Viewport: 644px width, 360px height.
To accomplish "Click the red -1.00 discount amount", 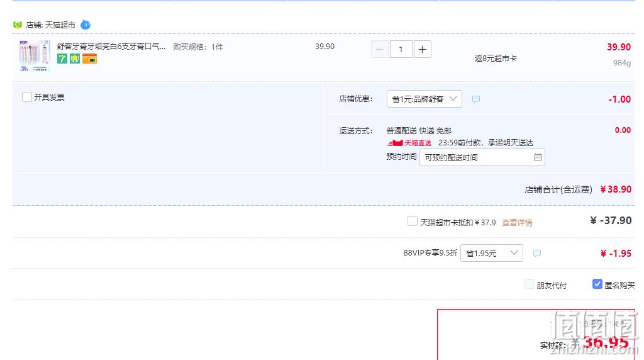I will (x=619, y=99).
